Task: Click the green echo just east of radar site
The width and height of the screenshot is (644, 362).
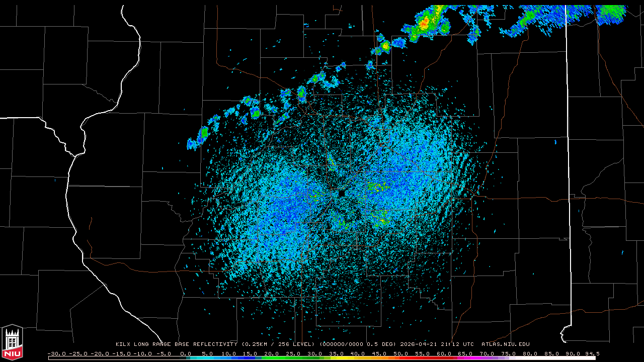Action: (374, 187)
